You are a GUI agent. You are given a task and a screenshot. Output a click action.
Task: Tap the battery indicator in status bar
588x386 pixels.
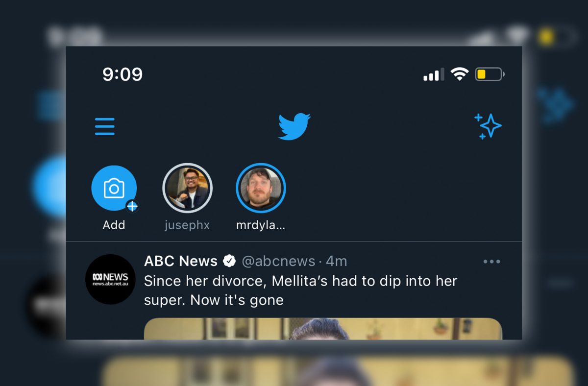(x=489, y=74)
